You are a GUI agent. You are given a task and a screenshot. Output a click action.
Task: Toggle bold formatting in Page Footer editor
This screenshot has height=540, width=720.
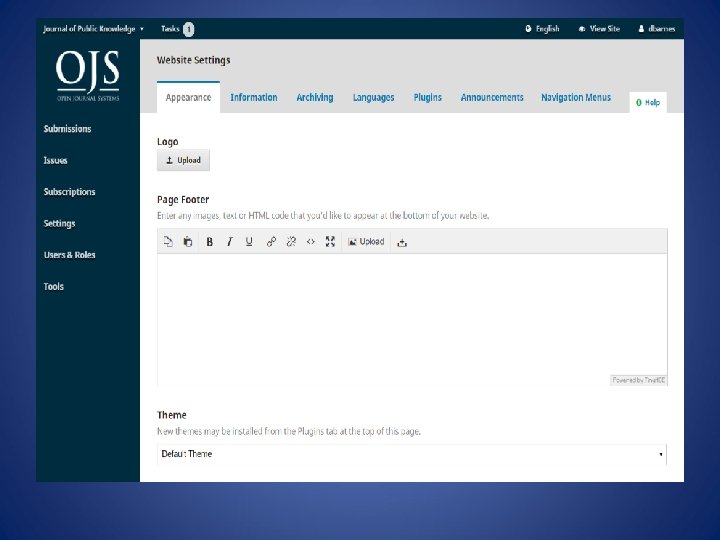click(209, 242)
